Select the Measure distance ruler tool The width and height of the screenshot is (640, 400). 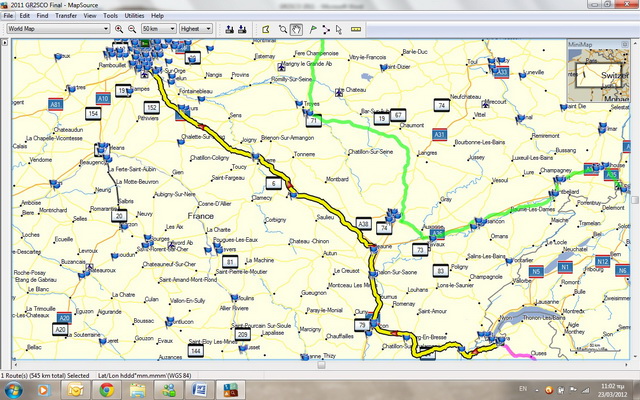pyautogui.click(x=356, y=29)
